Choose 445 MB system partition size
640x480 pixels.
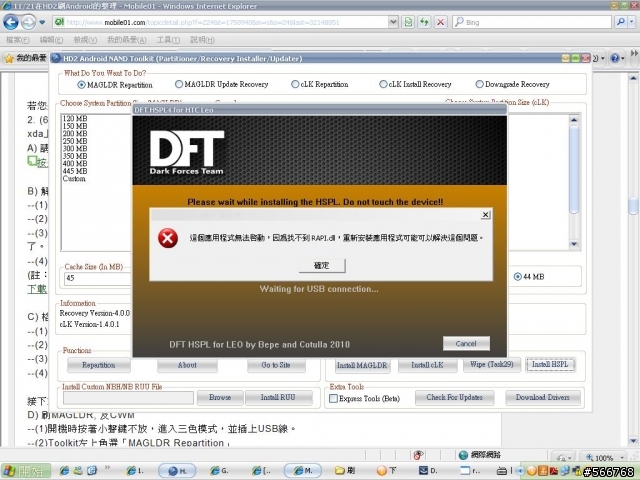point(75,171)
